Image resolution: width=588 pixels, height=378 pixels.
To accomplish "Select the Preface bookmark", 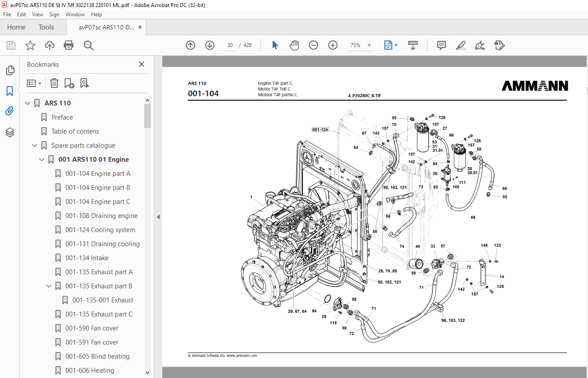I will pyautogui.click(x=62, y=117).
